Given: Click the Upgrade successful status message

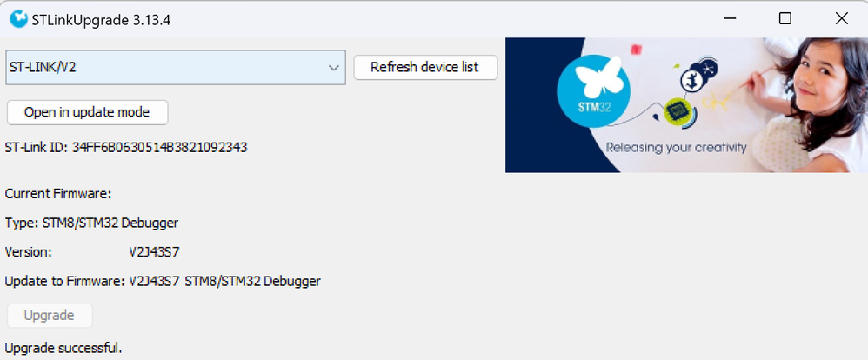Looking at the screenshot, I should pos(63,348).
